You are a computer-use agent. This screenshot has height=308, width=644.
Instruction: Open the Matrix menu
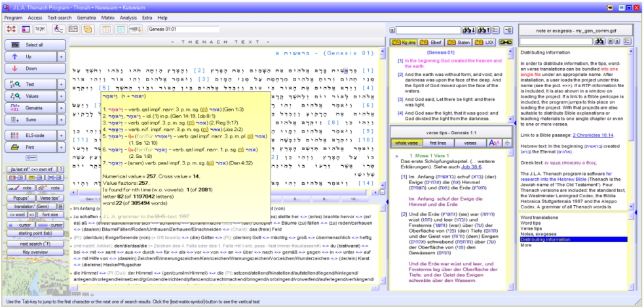[x=108, y=18]
